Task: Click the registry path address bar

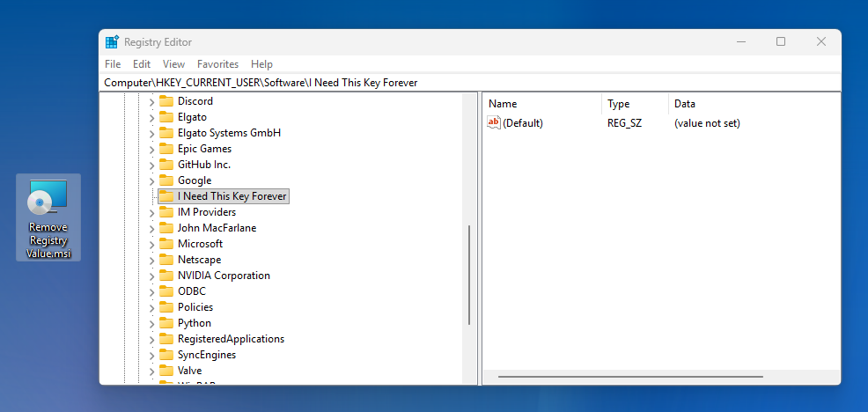Action: (470, 83)
